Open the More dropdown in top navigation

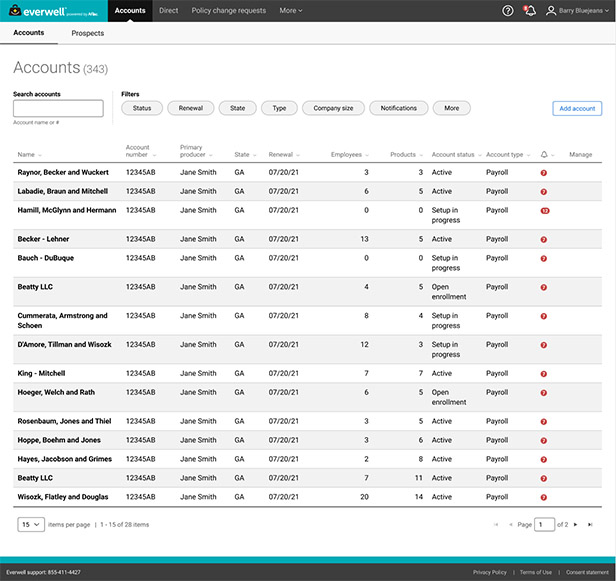click(x=291, y=11)
